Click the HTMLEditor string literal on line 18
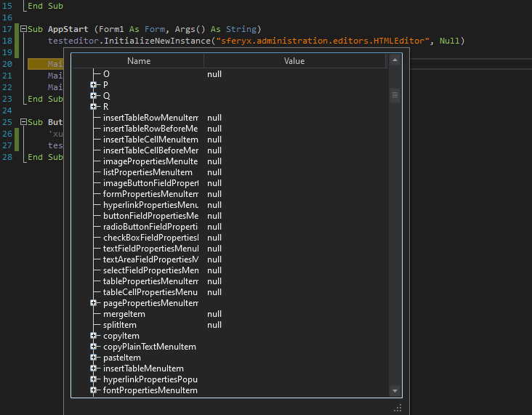Screen dimensions: 532x415 point(322,41)
